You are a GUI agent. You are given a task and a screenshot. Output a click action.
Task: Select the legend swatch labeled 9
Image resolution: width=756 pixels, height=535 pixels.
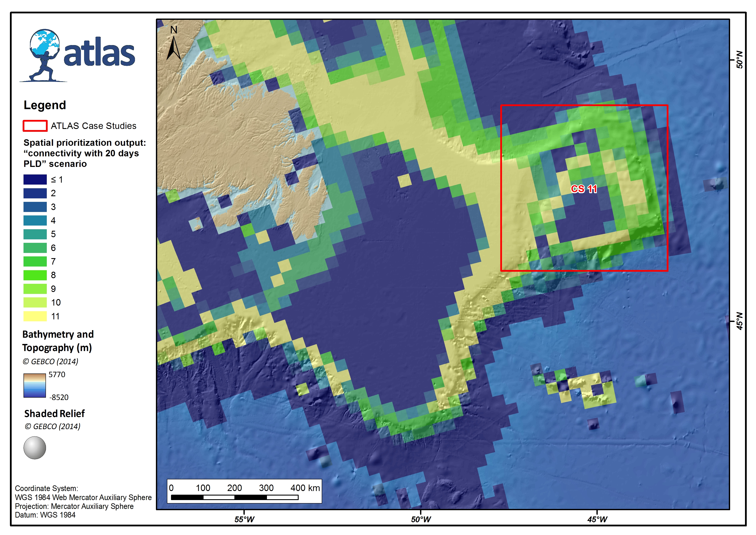pos(35,289)
